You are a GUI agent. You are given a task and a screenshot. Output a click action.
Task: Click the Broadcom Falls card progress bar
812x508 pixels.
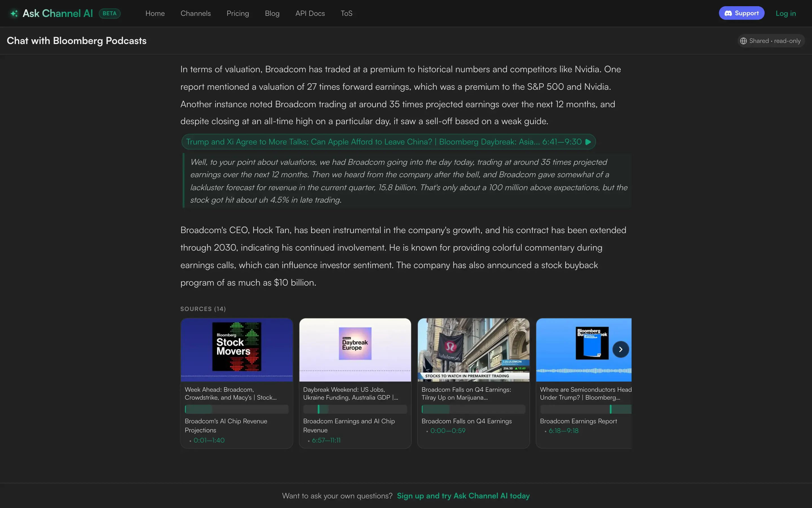(x=473, y=409)
